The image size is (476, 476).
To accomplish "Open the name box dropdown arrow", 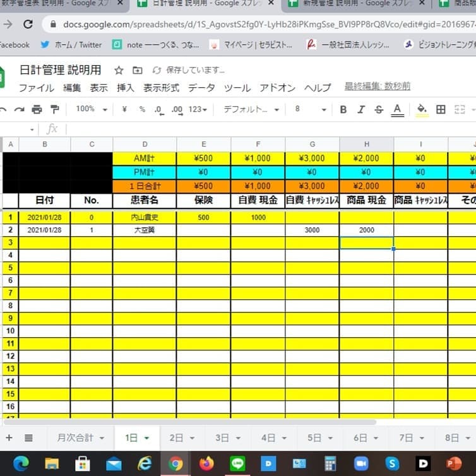I will (32, 129).
